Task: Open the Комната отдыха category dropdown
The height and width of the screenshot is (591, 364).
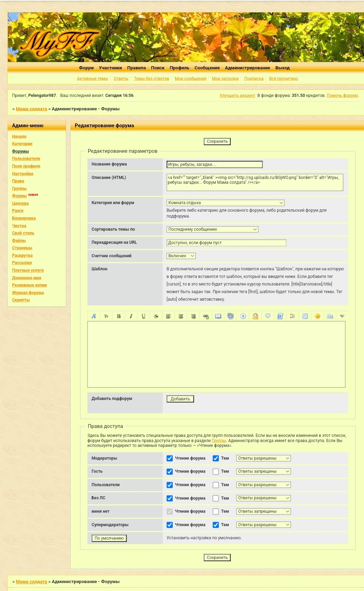Action: pos(225,203)
